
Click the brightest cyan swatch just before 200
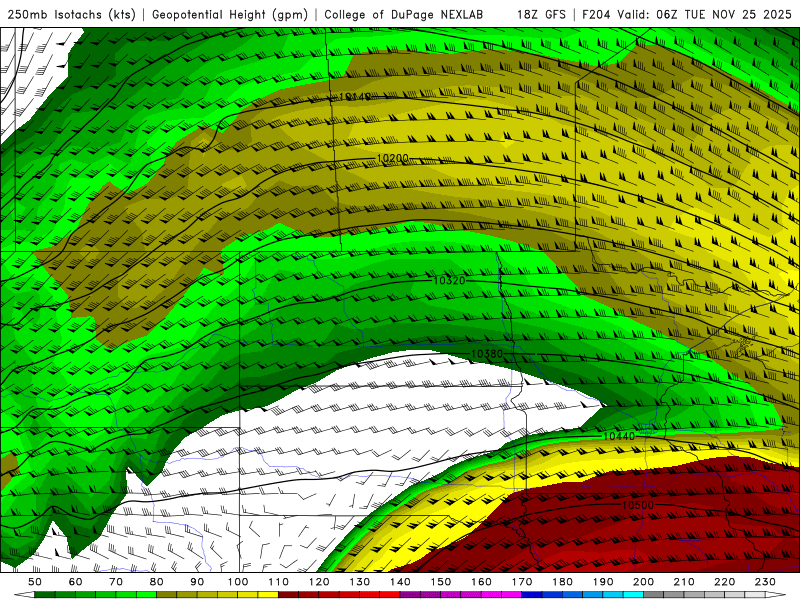[633, 594]
